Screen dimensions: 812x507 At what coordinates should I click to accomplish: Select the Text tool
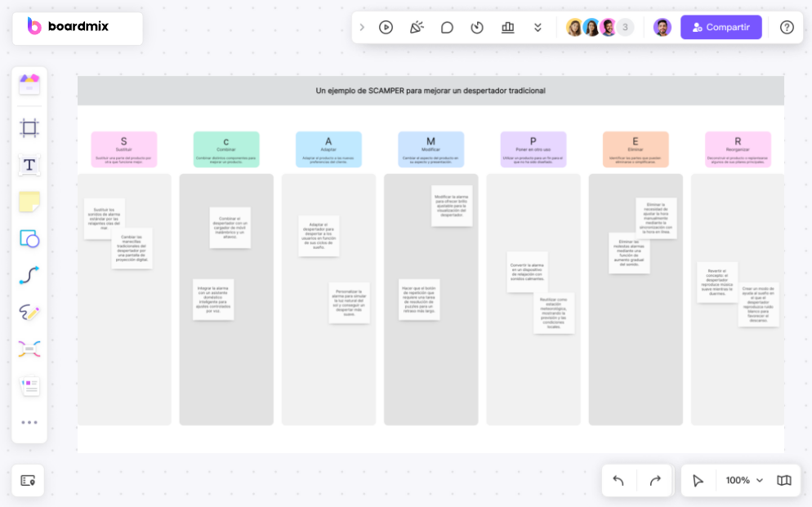click(x=29, y=165)
